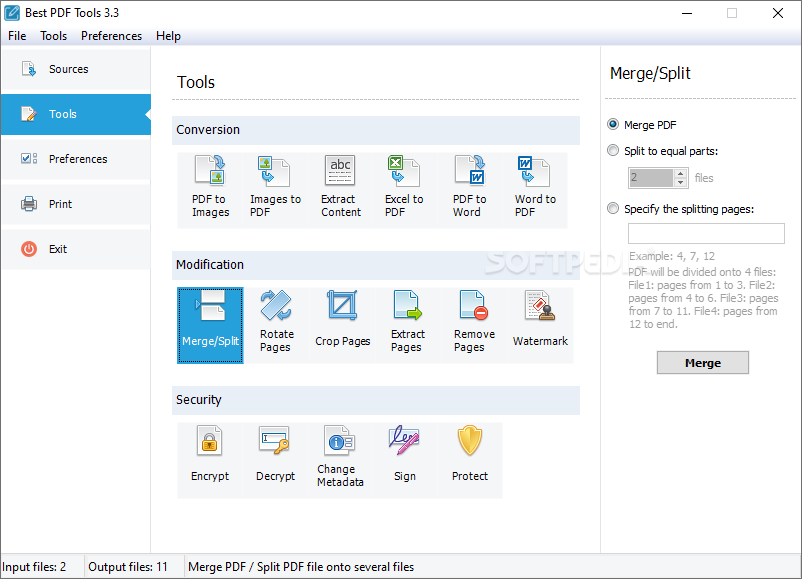Open the PDF to Word converter
This screenshot has width=802, height=579.
tap(470, 190)
